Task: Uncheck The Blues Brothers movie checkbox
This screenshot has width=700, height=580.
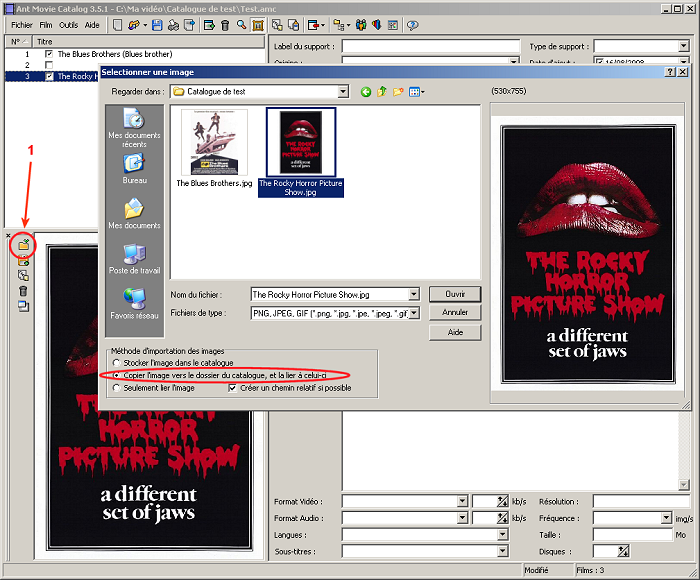Action: tap(49, 54)
